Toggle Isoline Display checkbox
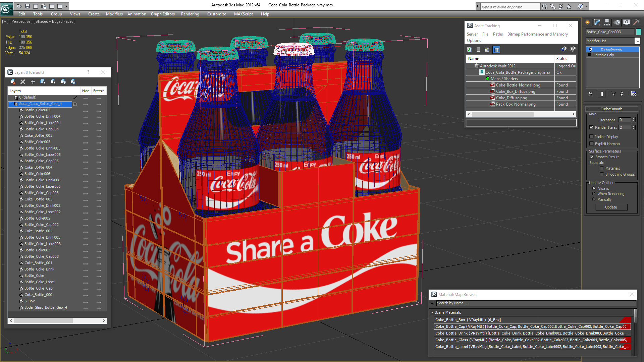Screen dimensions: 644x362 pyautogui.click(x=592, y=137)
